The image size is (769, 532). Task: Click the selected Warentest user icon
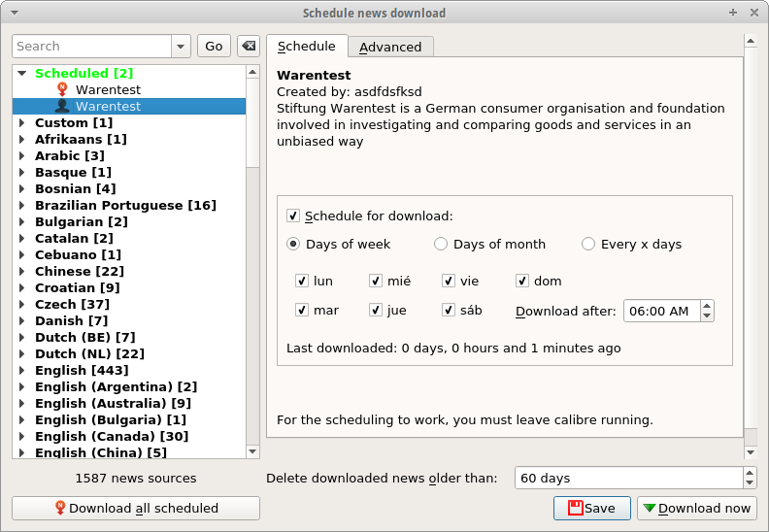pos(62,106)
